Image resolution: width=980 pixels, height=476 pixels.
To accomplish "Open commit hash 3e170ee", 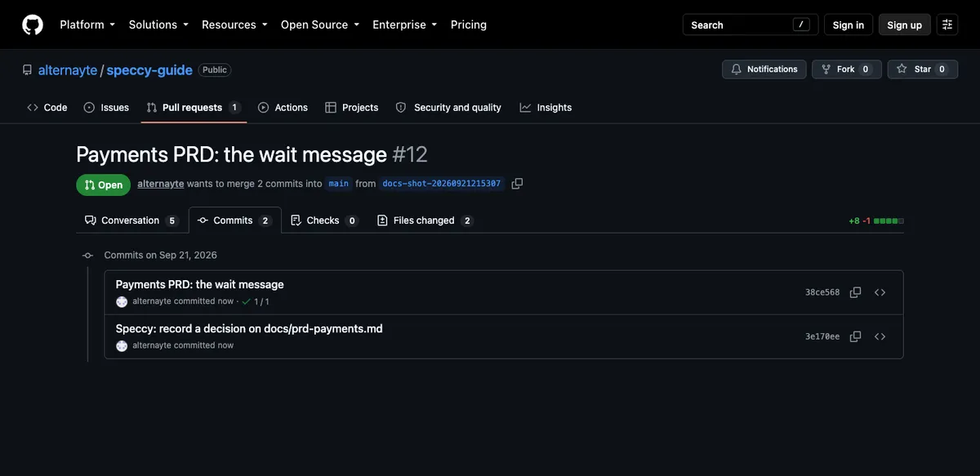I will point(822,336).
